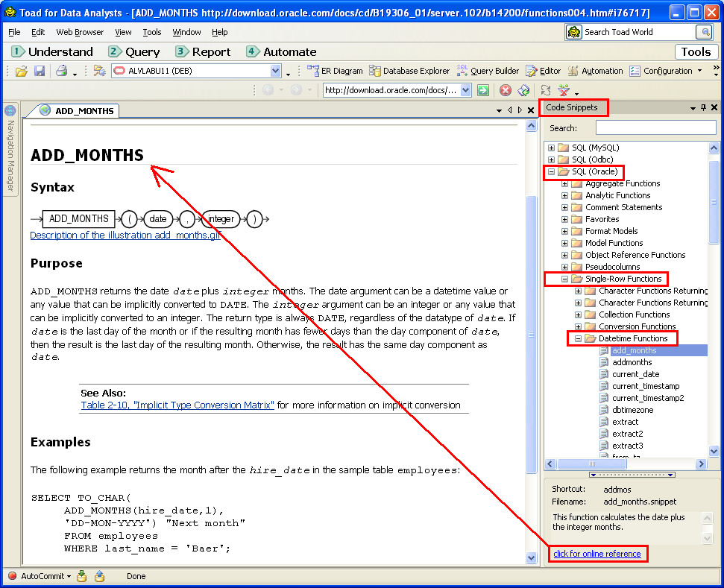The width and height of the screenshot is (724, 588).
Task: Open the Window menu
Action: tap(186, 32)
